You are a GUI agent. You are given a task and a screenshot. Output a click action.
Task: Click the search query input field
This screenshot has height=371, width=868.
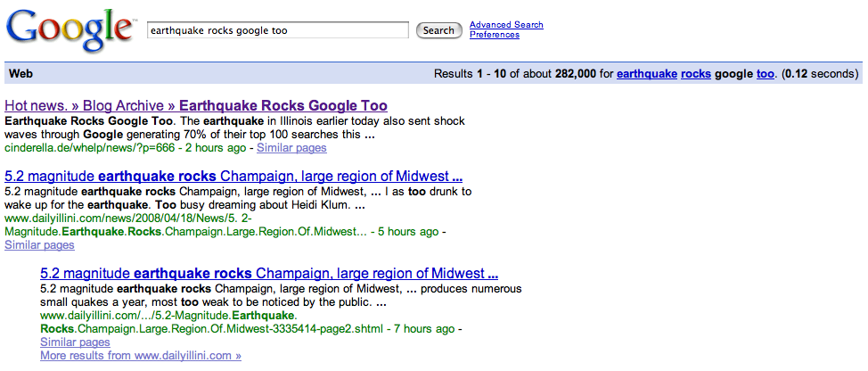277,30
